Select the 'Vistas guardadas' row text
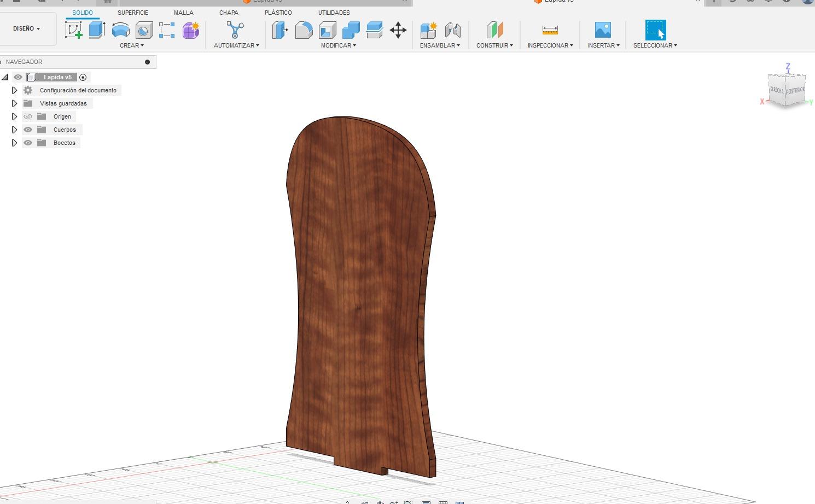Screen dimensions: 815x504 [63, 103]
